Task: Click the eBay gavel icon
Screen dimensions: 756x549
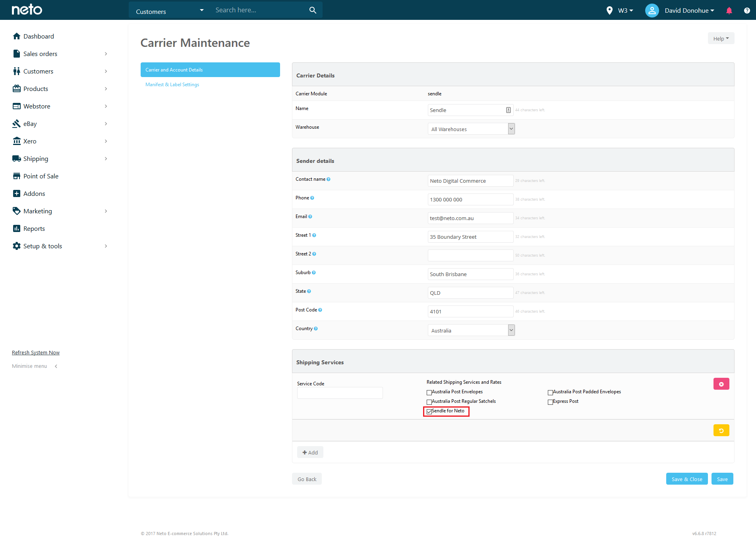Action: click(x=17, y=124)
